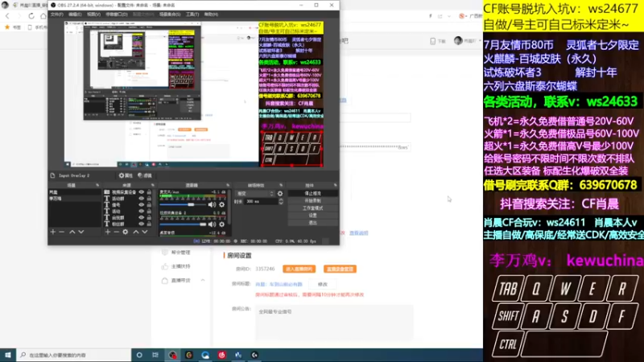Pop out the controls dock panel
Image resolution: width=644 pixels, height=362 pixels.
pos(336,186)
